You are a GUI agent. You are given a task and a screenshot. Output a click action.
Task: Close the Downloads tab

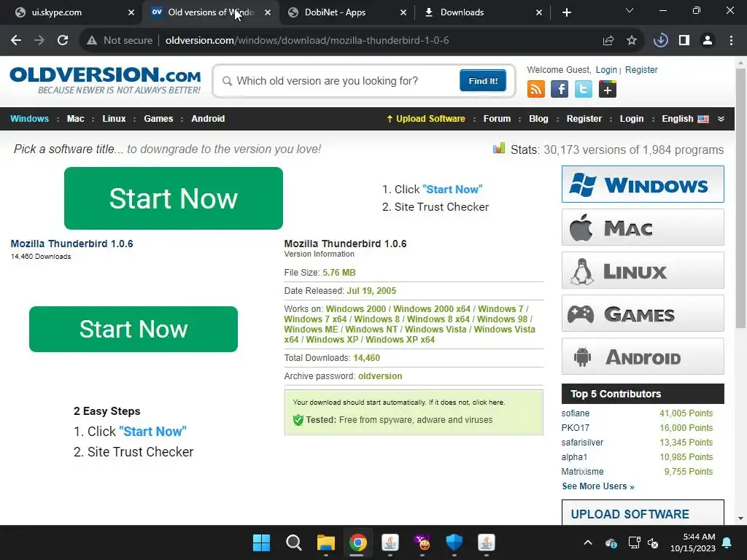[539, 12]
